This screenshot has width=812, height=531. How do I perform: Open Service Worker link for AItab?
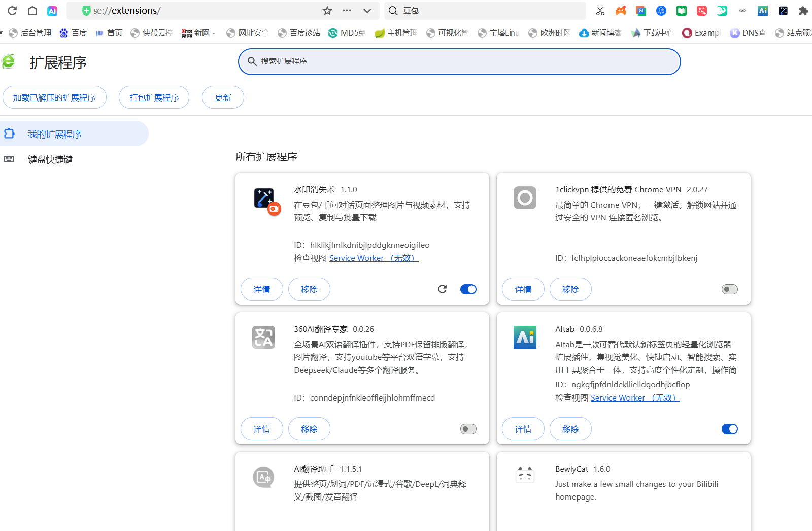(635, 398)
